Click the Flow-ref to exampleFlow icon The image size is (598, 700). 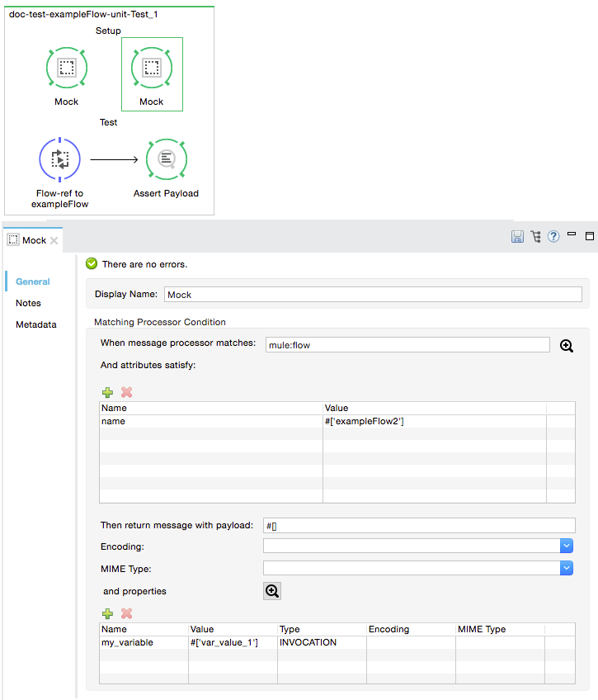click(59, 159)
